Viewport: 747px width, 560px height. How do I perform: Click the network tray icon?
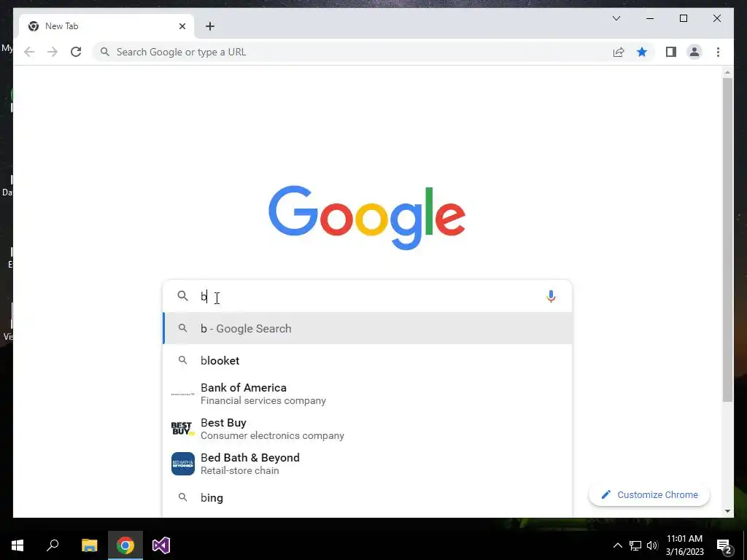[x=635, y=545]
